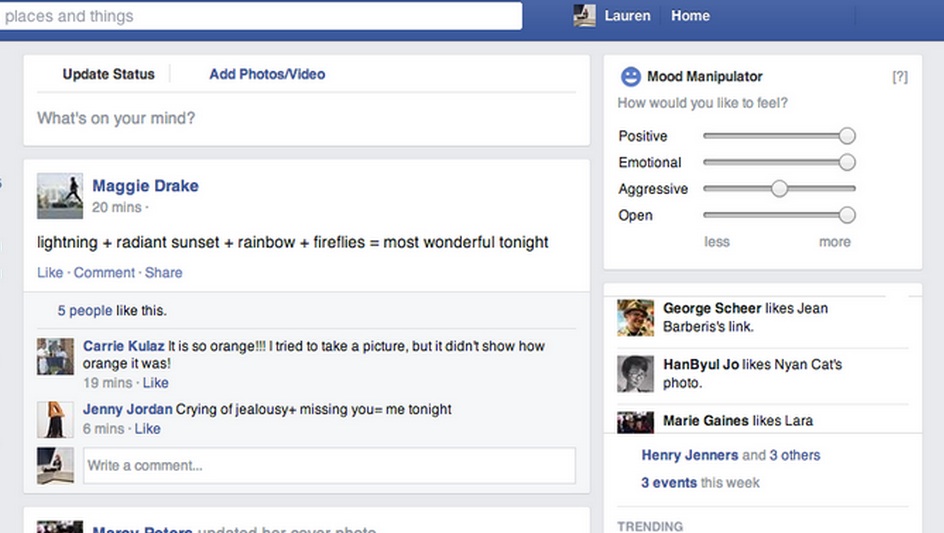Open Marie Gaines's profile in ticker
The image size is (944, 533).
(706, 420)
